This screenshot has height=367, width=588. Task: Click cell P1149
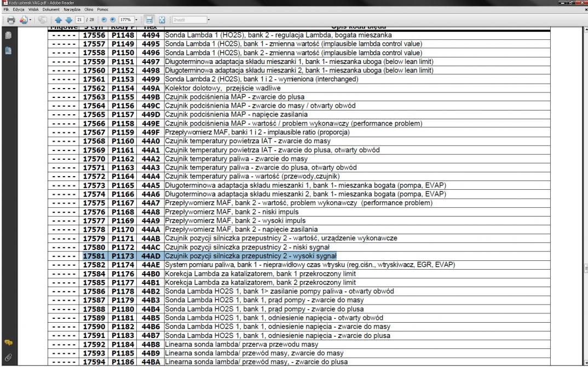[123, 44]
